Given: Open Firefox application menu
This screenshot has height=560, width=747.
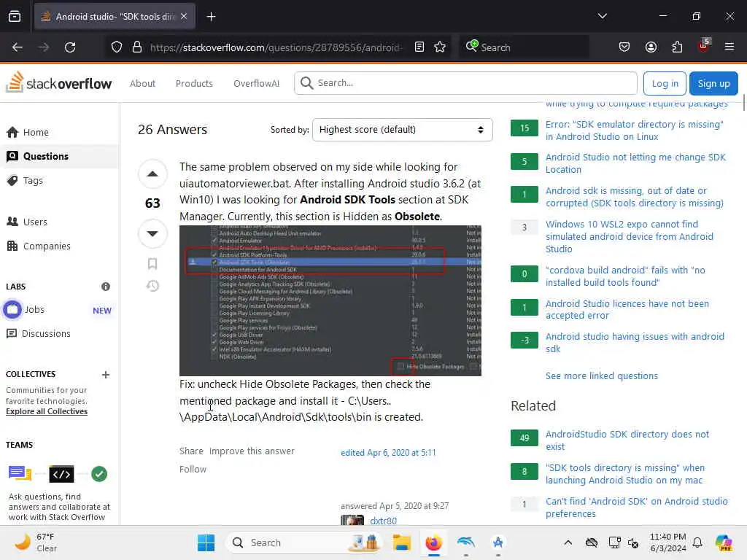Looking at the screenshot, I should 729,47.
